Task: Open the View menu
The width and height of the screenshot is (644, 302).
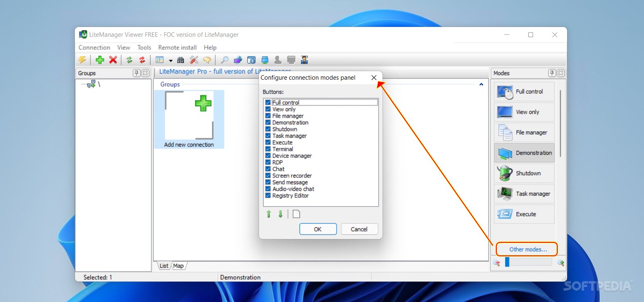Action: (124, 47)
